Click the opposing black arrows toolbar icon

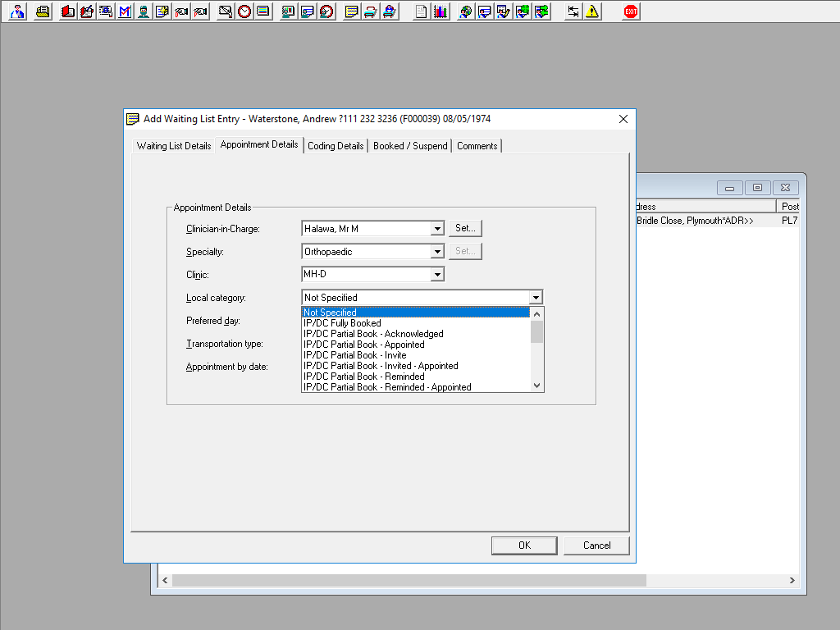click(x=573, y=11)
